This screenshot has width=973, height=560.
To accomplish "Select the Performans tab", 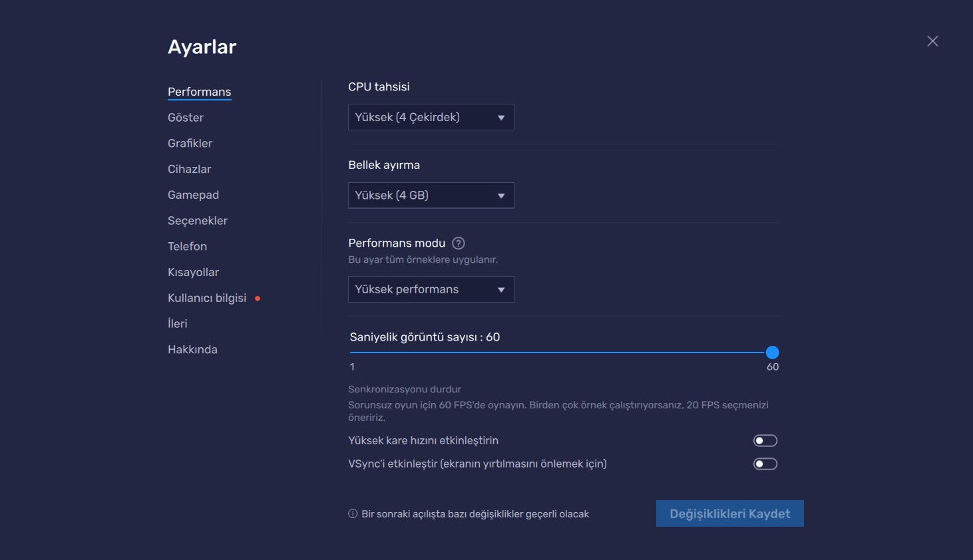I will pos(199,92).
